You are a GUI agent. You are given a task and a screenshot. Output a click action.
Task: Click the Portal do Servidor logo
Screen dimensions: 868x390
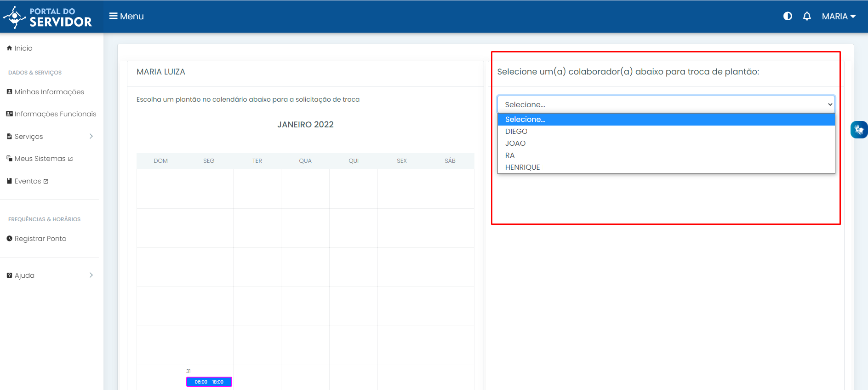47,17
